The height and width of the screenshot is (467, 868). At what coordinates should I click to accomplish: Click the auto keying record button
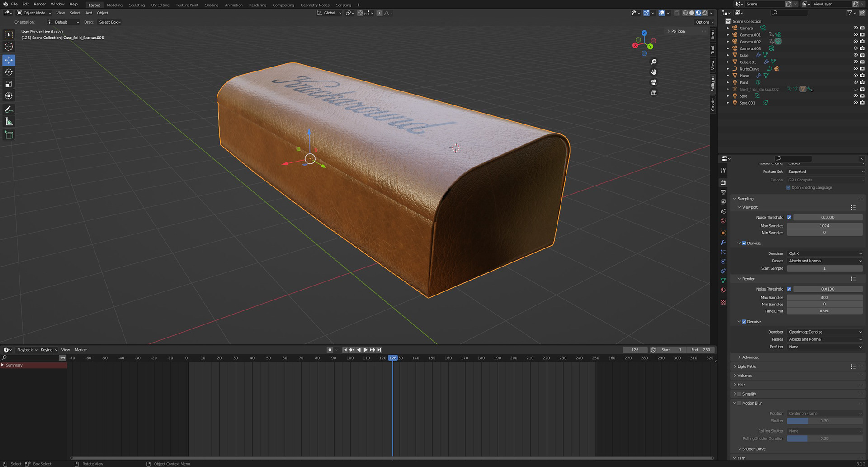330,350
